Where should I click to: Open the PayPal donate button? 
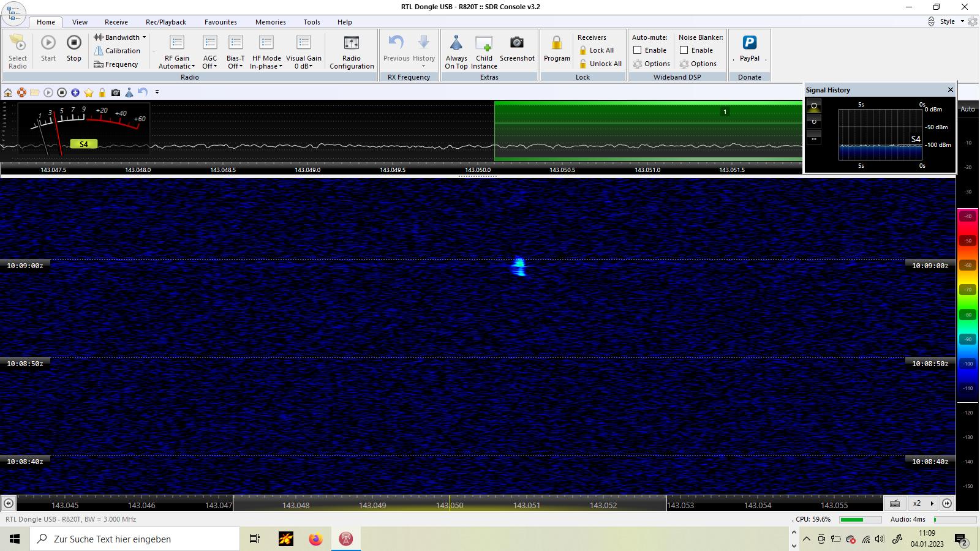[750, 49]
